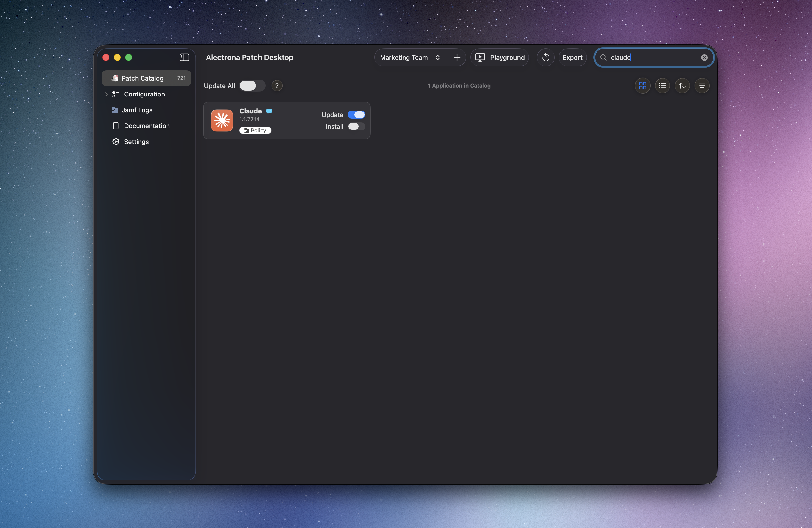The width and height of the screenshot is (812, 528).
Task: Focus the search field containing claude
Action: coord(654,57)
